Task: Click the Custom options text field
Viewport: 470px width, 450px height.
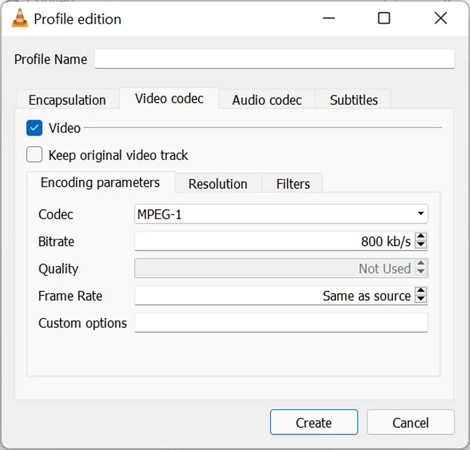Action: [281, 323]
